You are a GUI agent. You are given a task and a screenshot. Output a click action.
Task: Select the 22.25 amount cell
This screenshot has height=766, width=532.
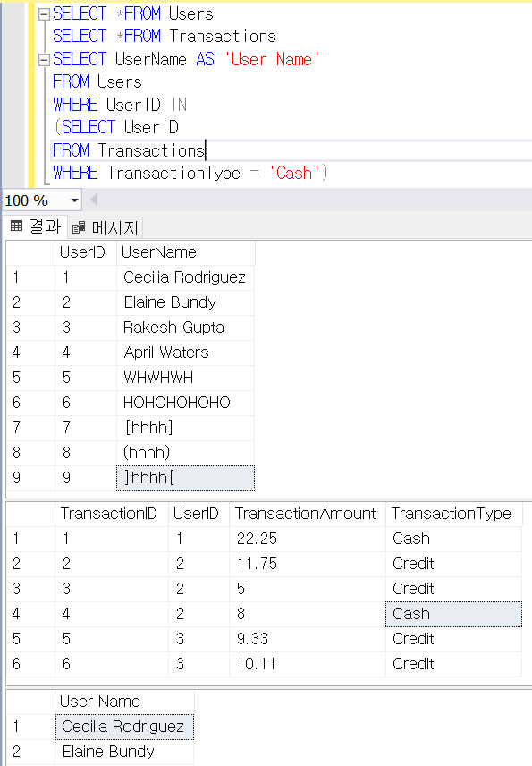point(308,539)
